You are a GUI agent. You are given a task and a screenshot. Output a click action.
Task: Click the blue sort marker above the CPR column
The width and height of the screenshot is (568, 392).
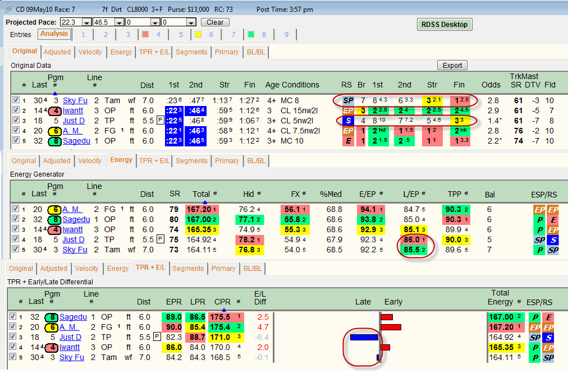pos(224,310)
